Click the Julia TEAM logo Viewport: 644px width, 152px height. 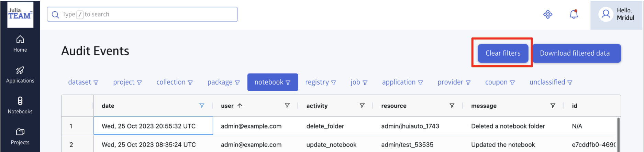(20, 14)
